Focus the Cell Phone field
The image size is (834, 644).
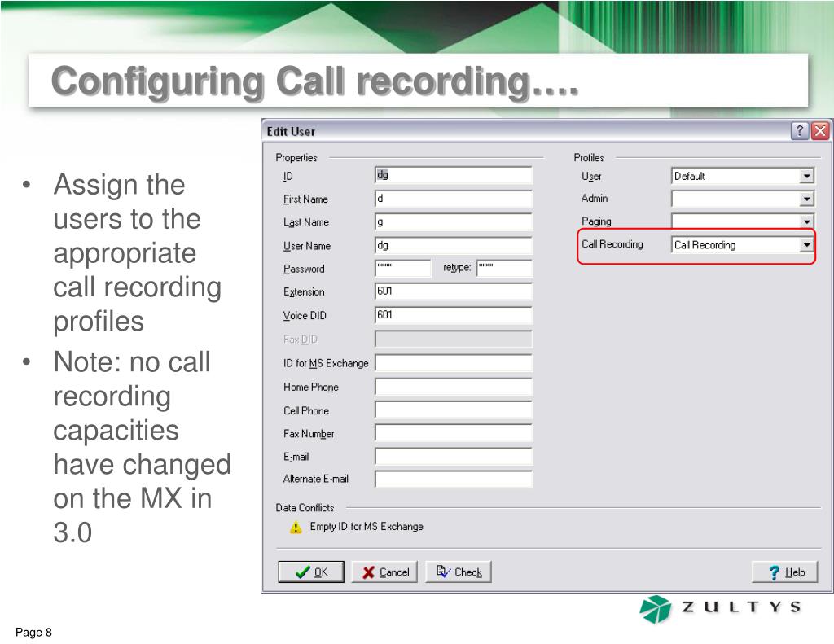point(454,410)
